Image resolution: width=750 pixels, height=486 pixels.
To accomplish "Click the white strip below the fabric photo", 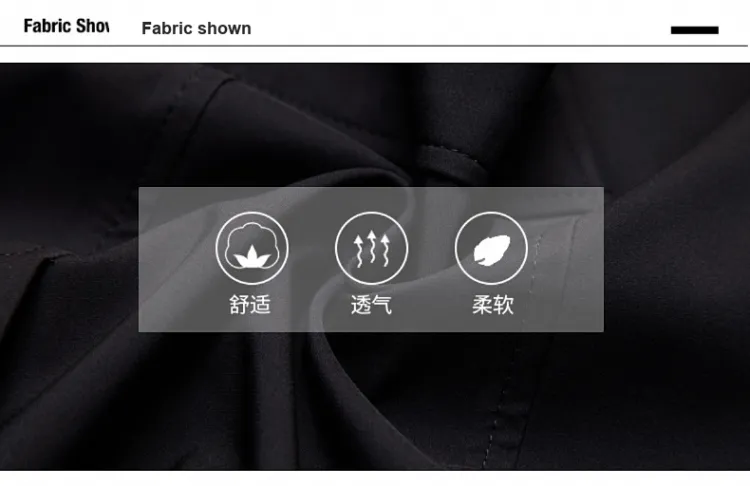I will pos(375,478).
